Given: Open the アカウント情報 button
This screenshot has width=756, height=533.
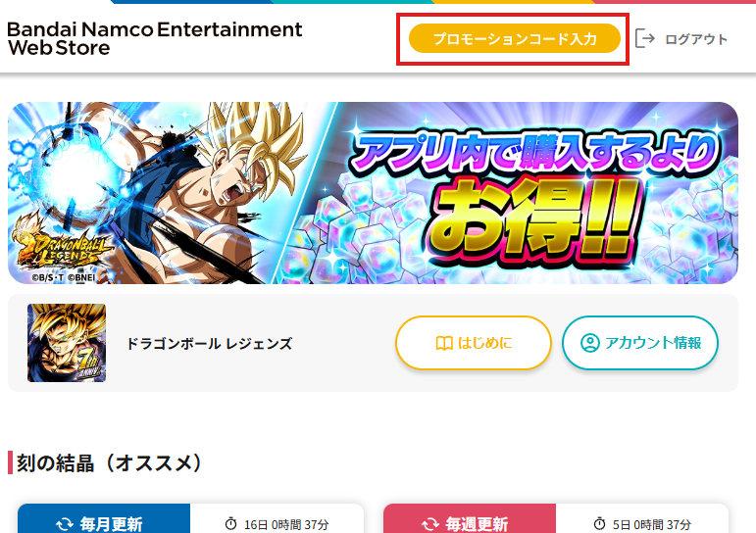Looking at the screenshot, I should click(x=639, y=343).
